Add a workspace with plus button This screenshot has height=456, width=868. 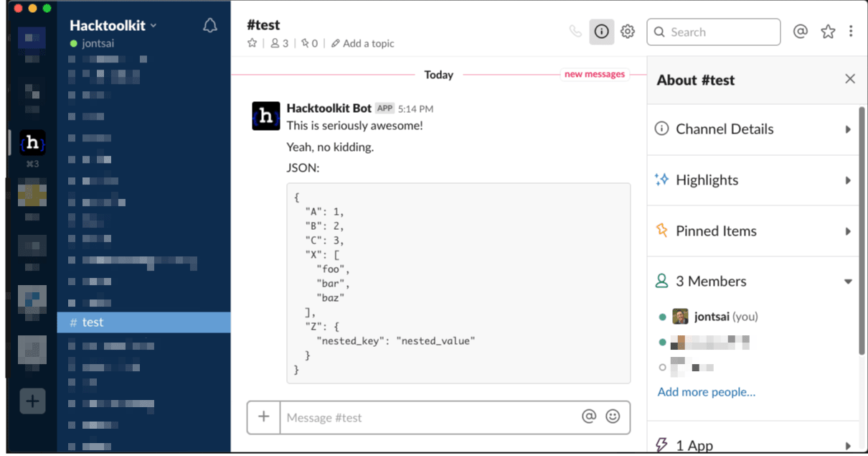click(x=32, y=401)
